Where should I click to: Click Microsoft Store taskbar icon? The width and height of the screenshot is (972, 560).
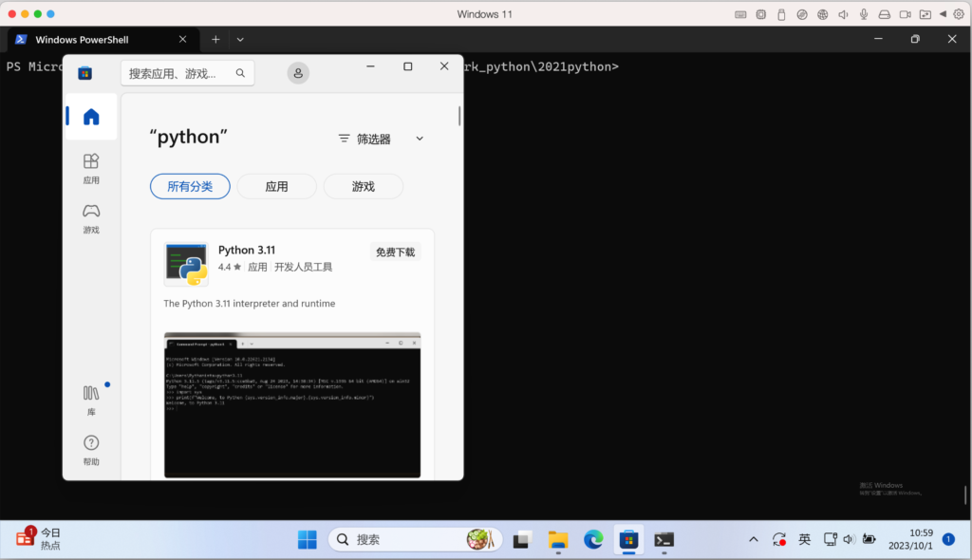628,539
